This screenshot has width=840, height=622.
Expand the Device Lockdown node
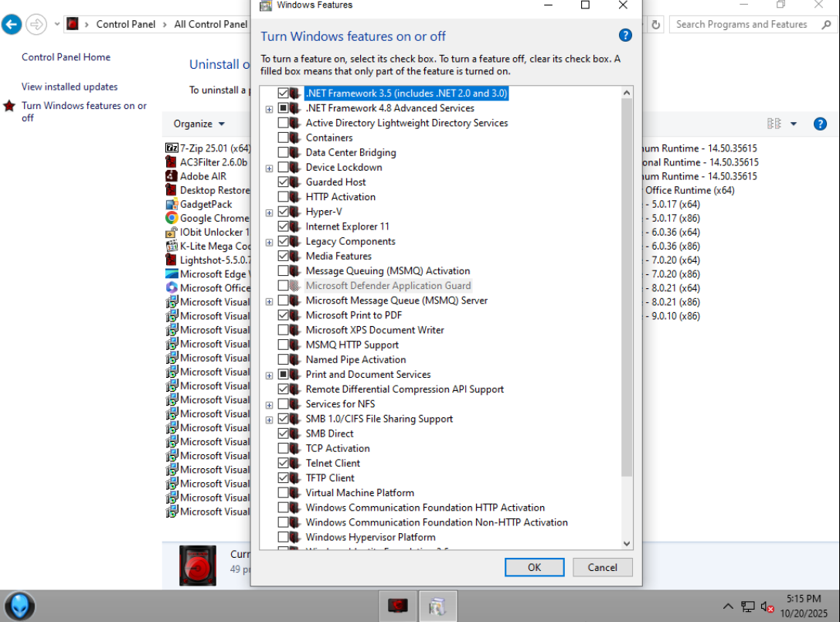coord(270,168)
